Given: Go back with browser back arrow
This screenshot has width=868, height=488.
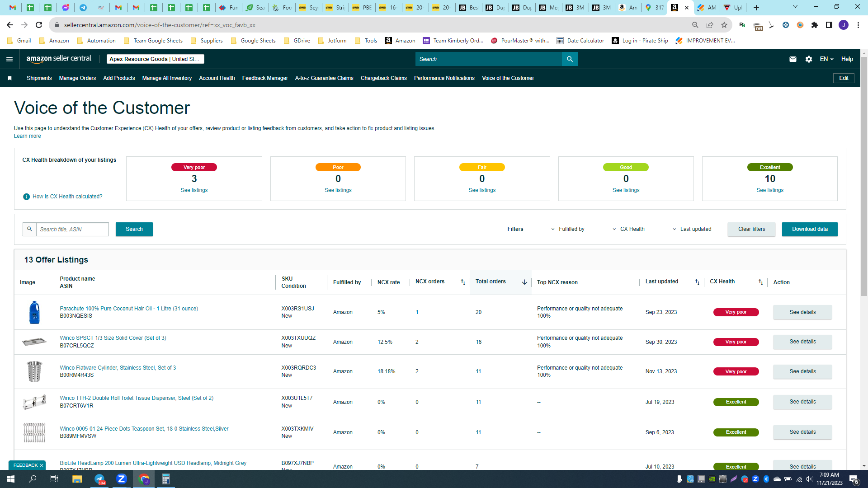Looking at the screenshot, I should [10, 25].
